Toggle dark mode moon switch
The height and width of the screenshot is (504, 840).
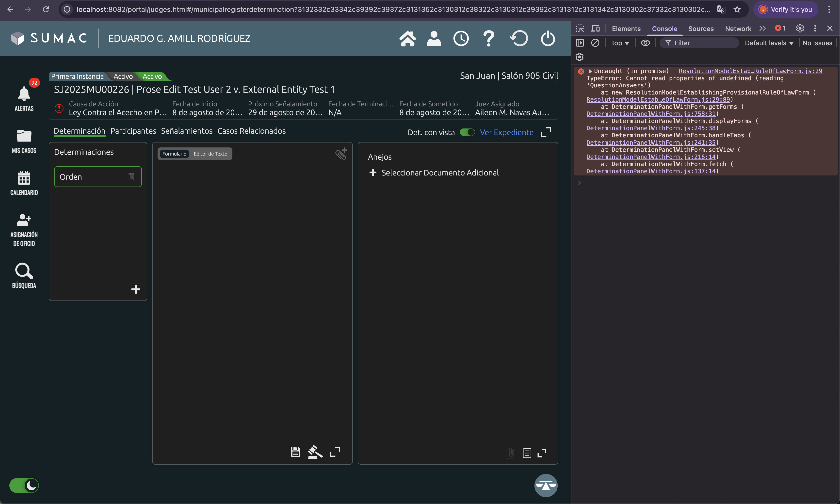pos(24,485)
